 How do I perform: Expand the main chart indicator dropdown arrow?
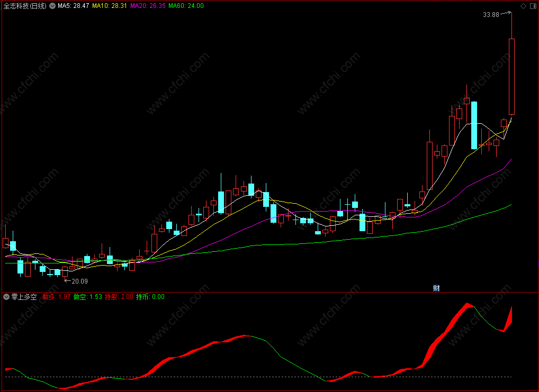pos(52,6)
